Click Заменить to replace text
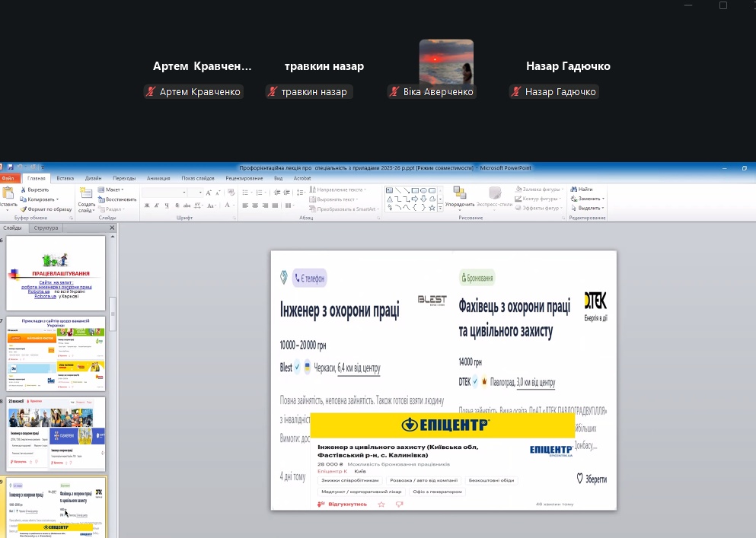 point(588,199)
